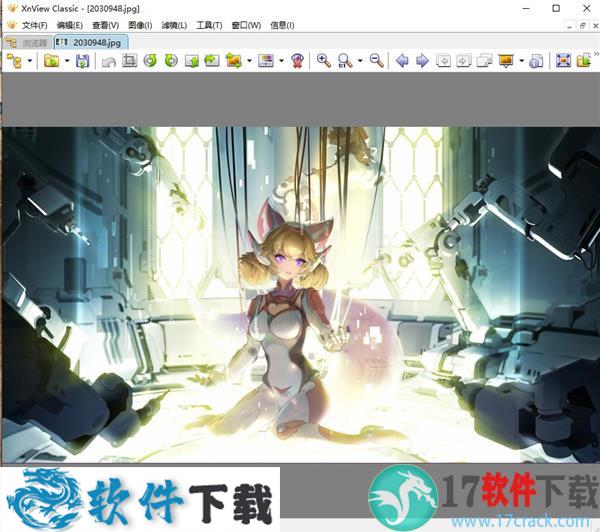Start the slideshow screen icon
Viewport: 600px width, 532px height.
(x=506, y=61)
